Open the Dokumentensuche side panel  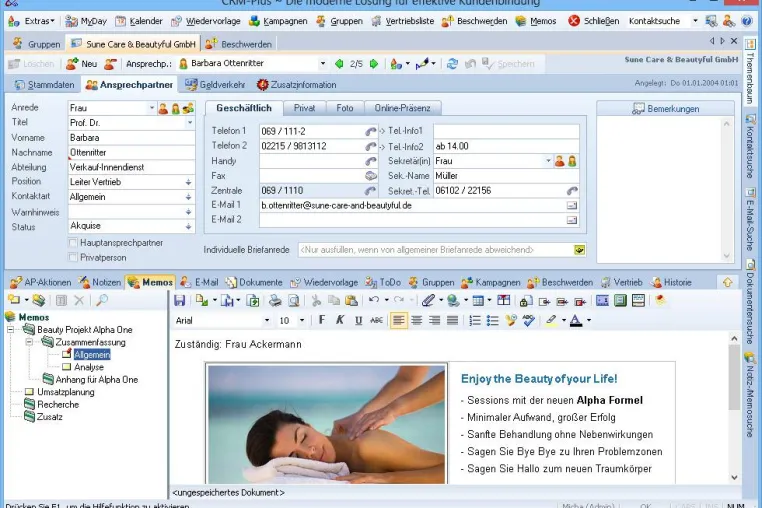pyautogui.click(x=750, y=301)
